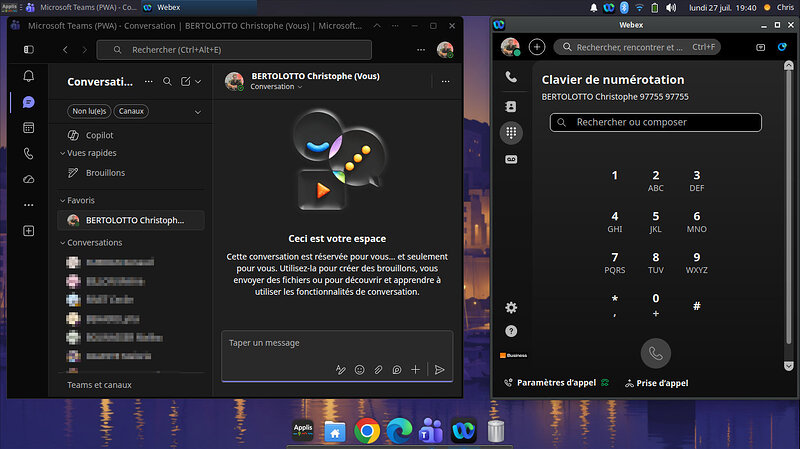
Task: Click Webex Rechercher, rencontrer search bar
Action: pyautogui.click(x=637, y=47)
